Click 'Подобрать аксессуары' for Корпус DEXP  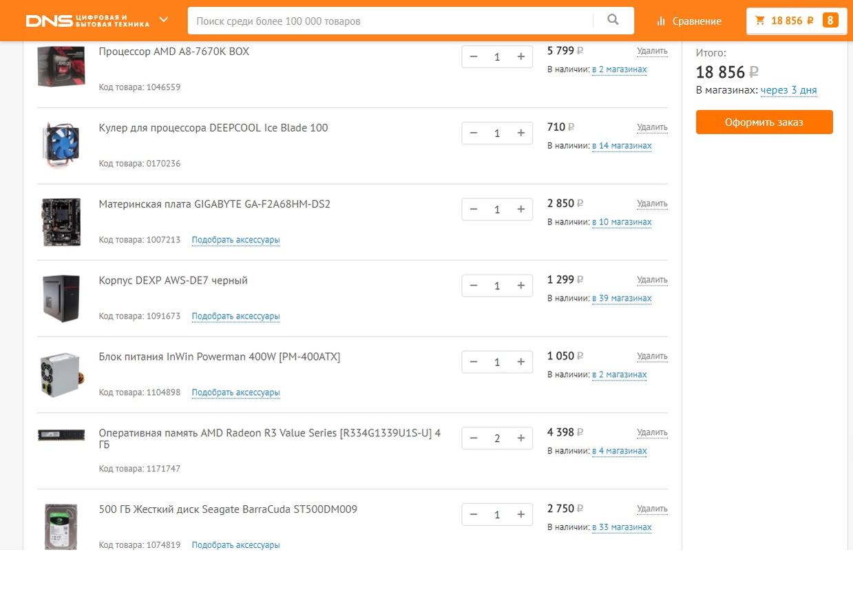(x=235, y=317)
